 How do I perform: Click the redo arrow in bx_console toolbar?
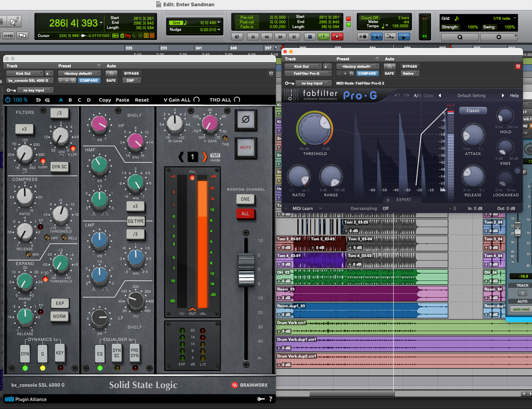pos(48,100)
